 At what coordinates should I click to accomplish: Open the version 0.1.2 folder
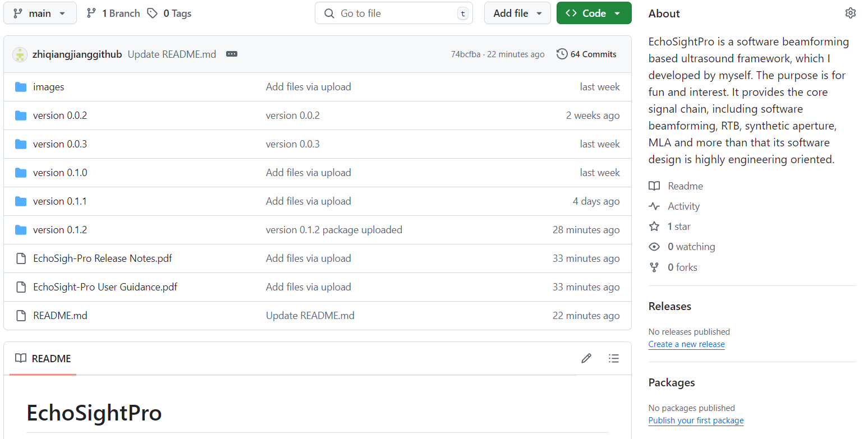(60, 230)
